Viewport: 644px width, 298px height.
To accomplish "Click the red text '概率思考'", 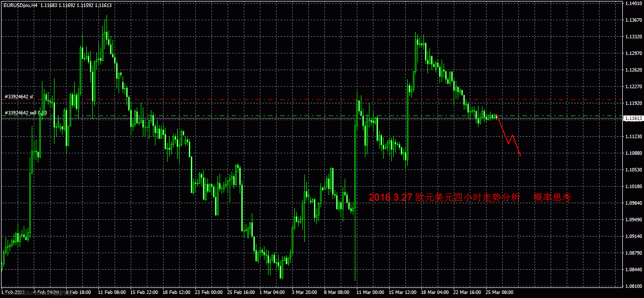I will (553, 198).
